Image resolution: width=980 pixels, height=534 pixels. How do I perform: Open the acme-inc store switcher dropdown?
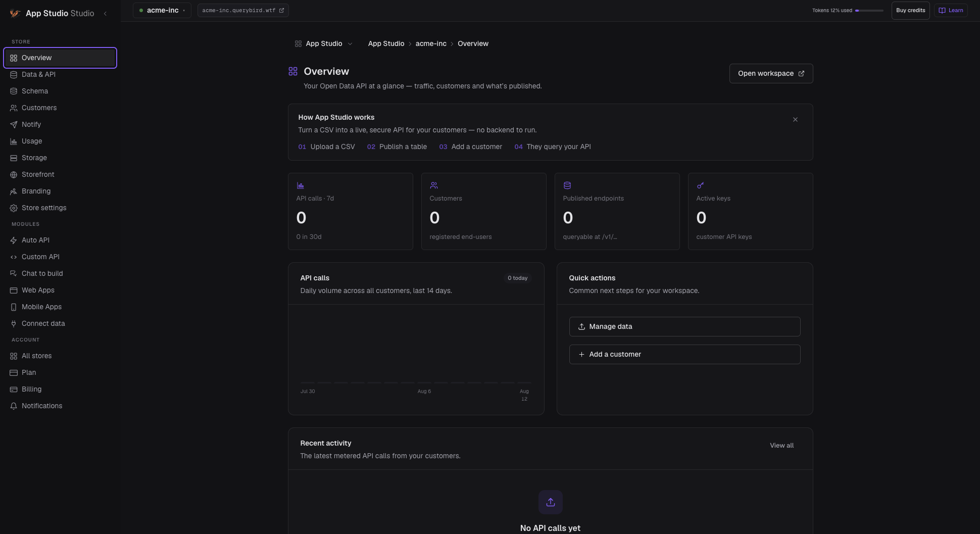point(162,10)
